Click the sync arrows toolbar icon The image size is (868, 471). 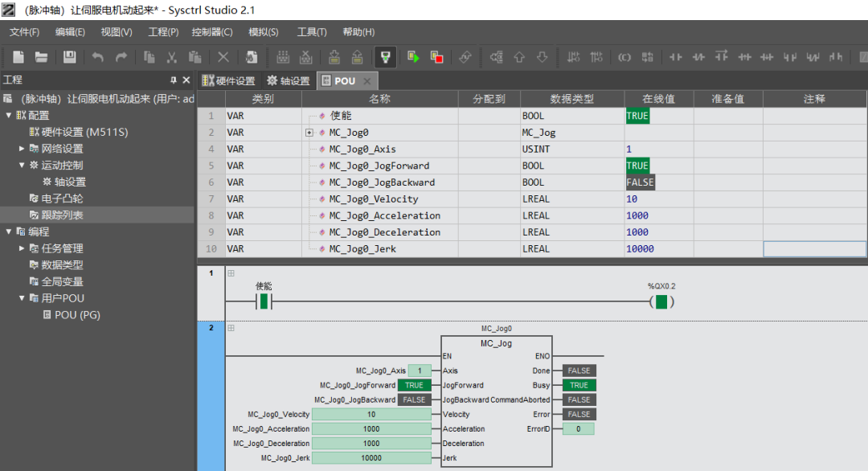click(465, 57)
